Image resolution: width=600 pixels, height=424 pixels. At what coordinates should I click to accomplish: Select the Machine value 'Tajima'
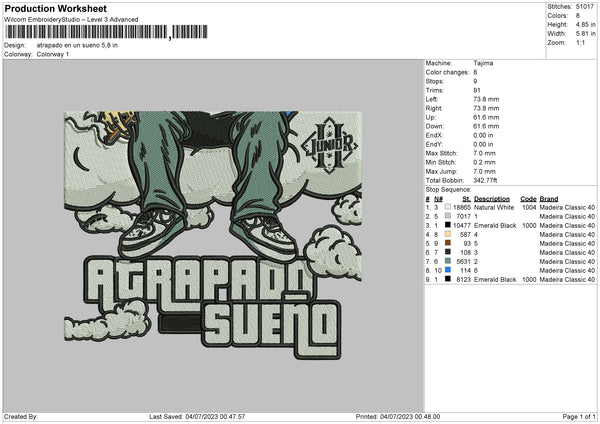point(483,63)
